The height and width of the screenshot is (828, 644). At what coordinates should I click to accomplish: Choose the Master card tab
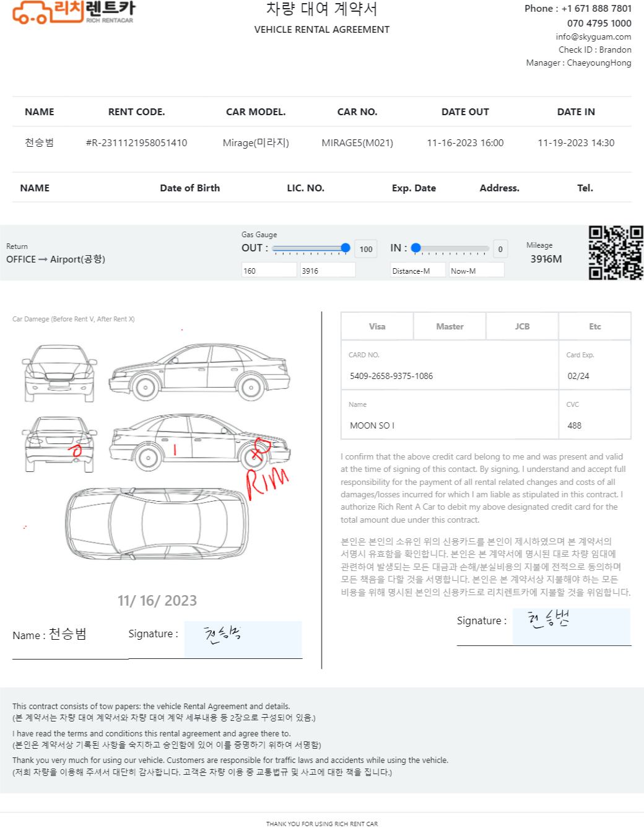pos(450,326)
